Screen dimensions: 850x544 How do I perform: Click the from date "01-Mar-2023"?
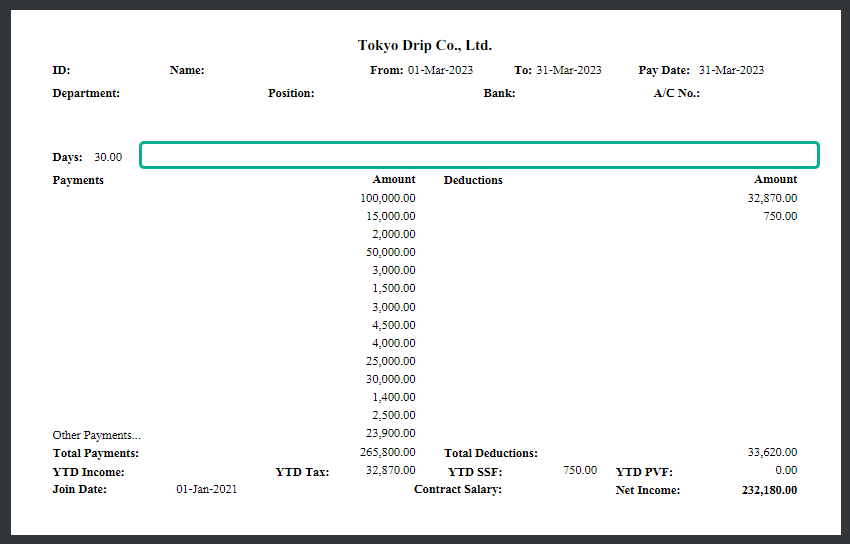440,70
